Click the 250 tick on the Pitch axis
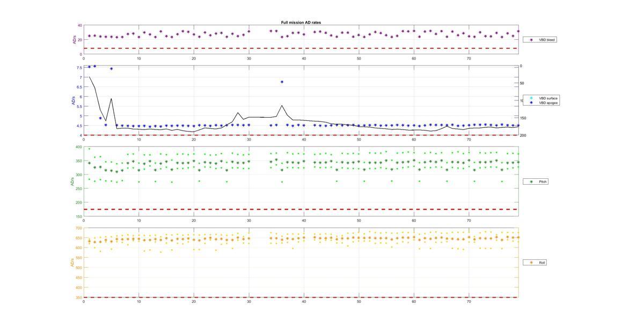The width and height of the screenshot is (644, 334). (79, 189)
